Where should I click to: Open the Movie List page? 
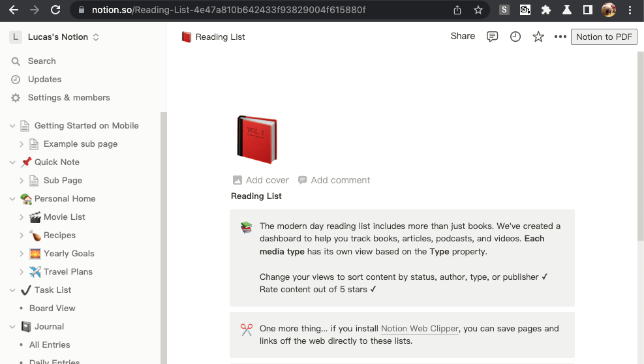pos(64,217)
